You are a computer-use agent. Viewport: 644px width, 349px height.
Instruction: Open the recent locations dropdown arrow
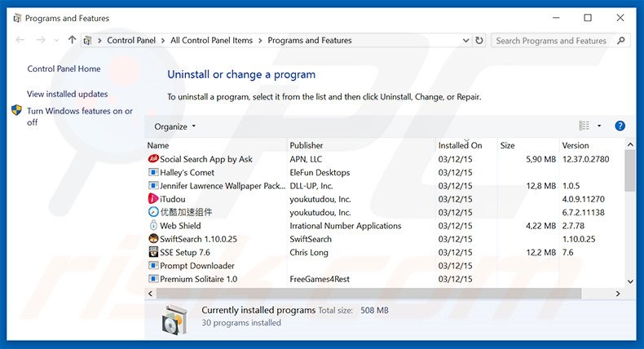click(56, 40)
